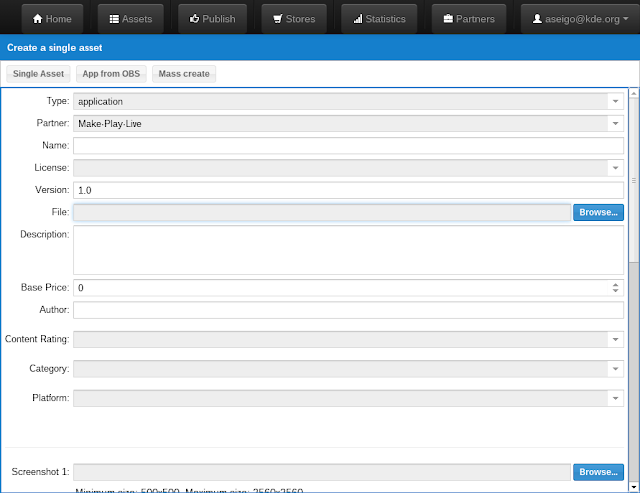640x493 pixels.
Task: Click the Stores shopping cart icon
Action: click(278, 19)
